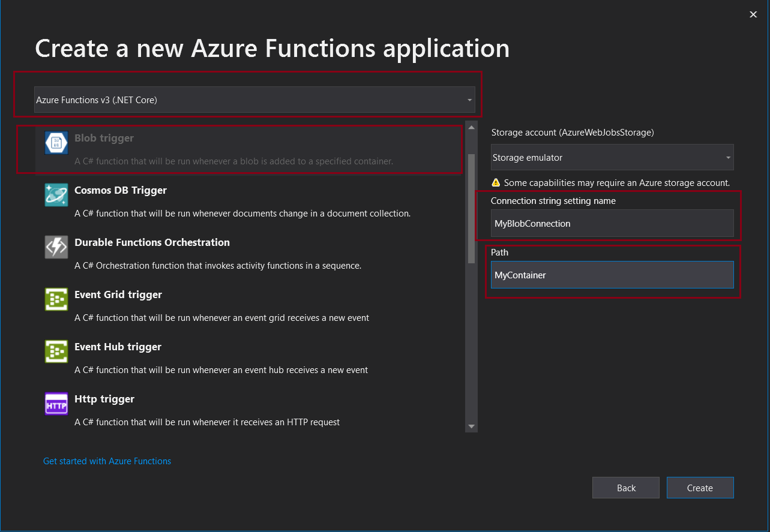Open Get started with Azure Functions link

(107, 461)
